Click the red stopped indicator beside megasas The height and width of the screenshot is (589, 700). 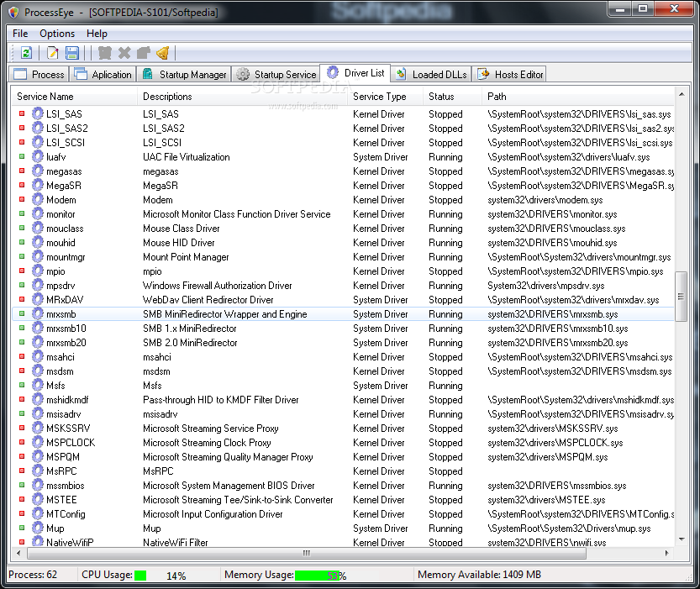(22, 171)
